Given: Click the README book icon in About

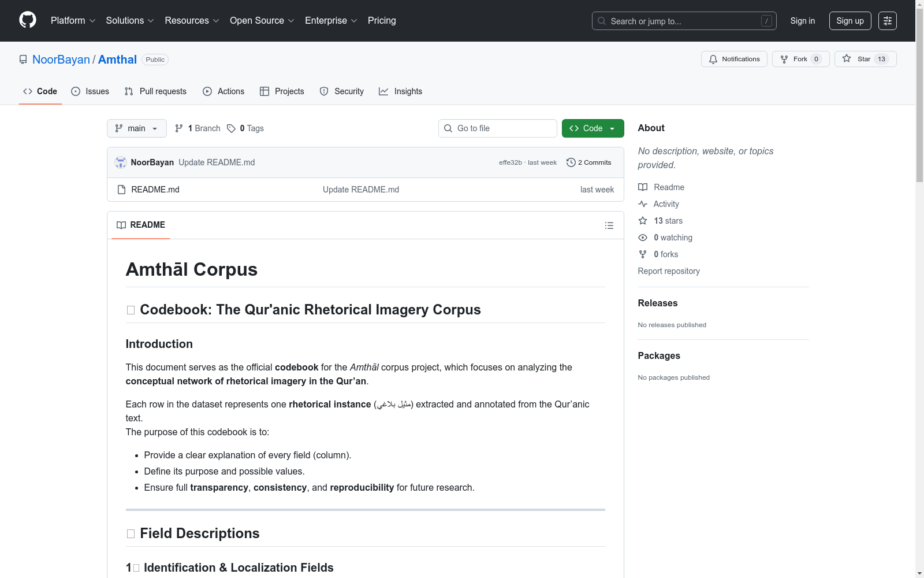Looking at the screenshot, I should (x=643, y=187).
